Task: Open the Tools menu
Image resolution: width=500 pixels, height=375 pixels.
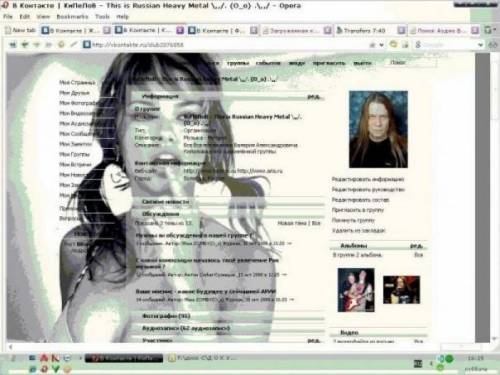Action: pos(102,17)
